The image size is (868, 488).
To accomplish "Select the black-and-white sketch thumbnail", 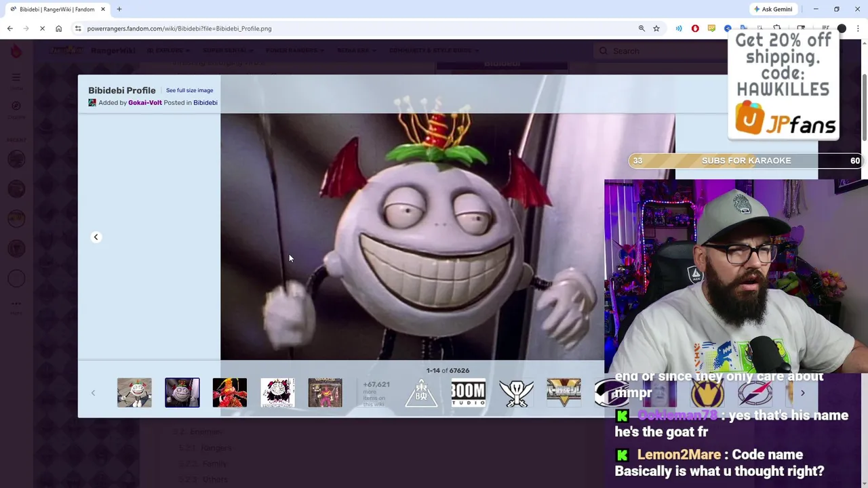I will (277, 392).
